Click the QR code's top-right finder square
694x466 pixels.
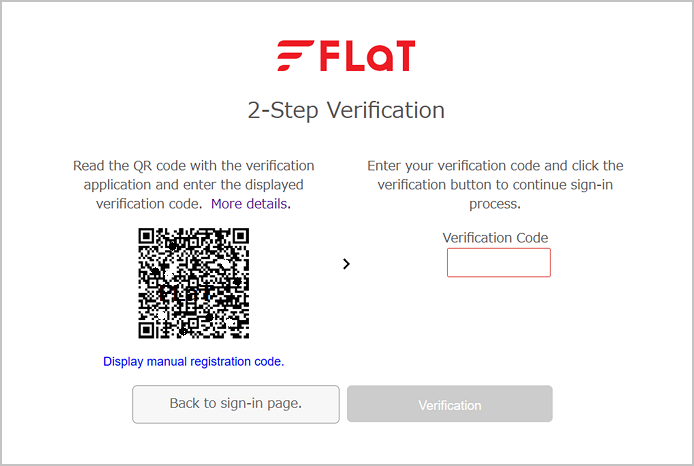(x=241, y=236)
